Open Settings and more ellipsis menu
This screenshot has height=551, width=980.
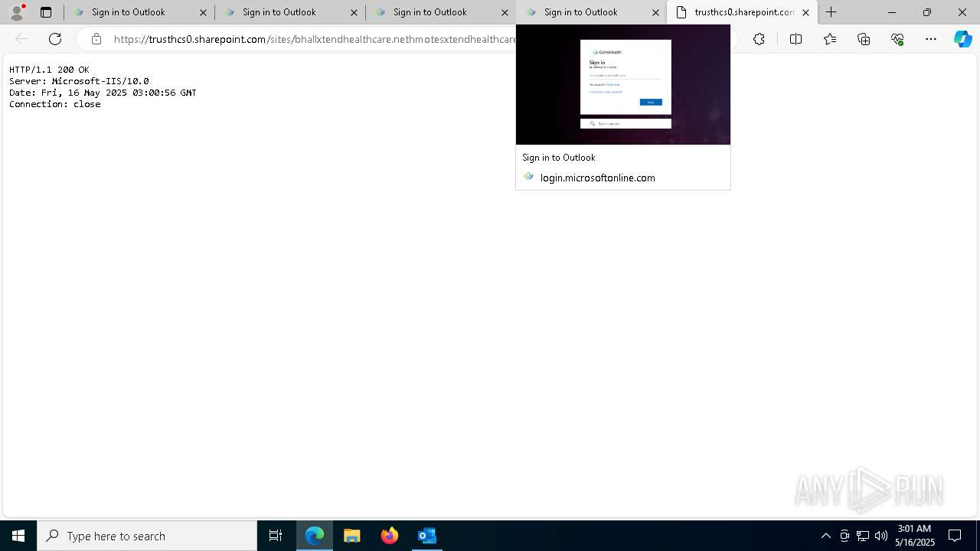(x=931, y=39)
